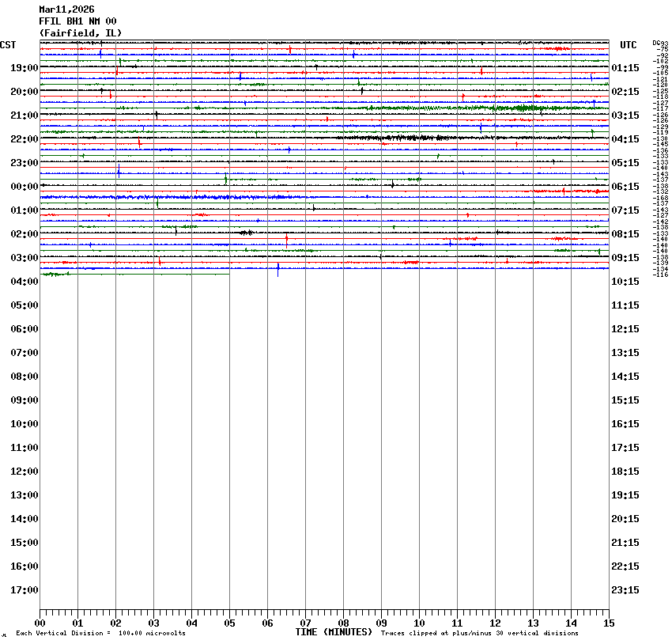This screenshot has height=644, width=672.
Task: Click minute 15 on the time axis
Action: tap(608, 623)
